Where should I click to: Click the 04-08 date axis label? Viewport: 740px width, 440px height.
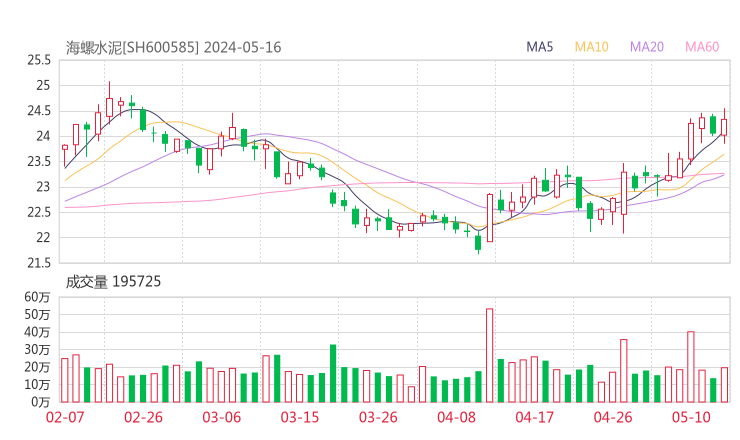click(x=456, y=417)
